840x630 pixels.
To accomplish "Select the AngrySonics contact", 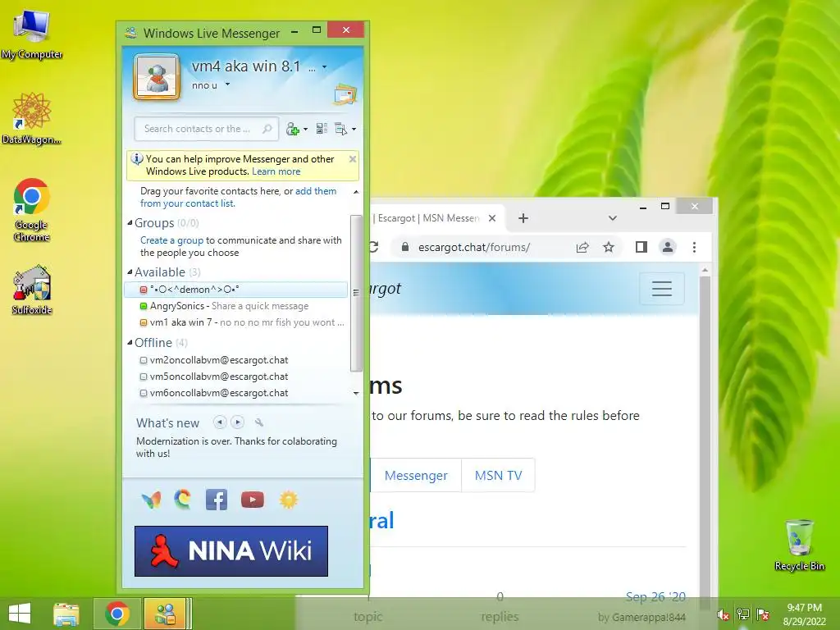I will pos(235,306).
